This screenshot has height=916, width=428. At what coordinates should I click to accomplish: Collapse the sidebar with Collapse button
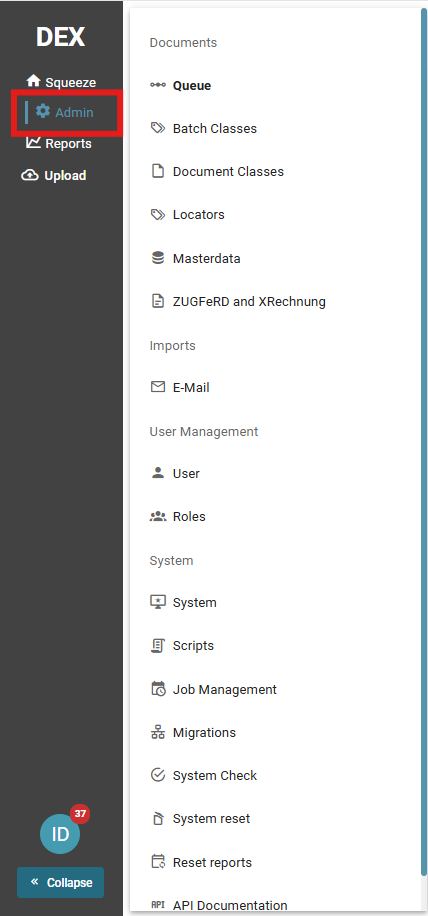(x=61, y=882)
